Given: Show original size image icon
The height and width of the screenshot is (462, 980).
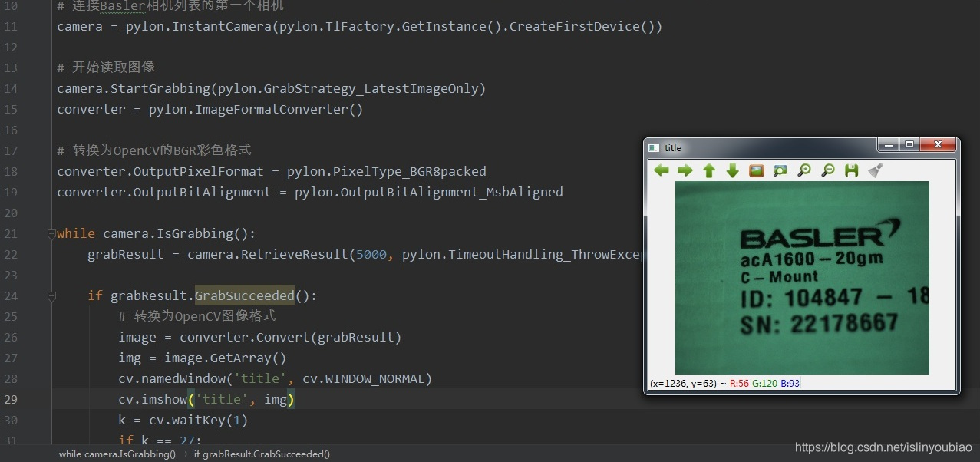Looking at the screenshot, I should tap(757, 170).
